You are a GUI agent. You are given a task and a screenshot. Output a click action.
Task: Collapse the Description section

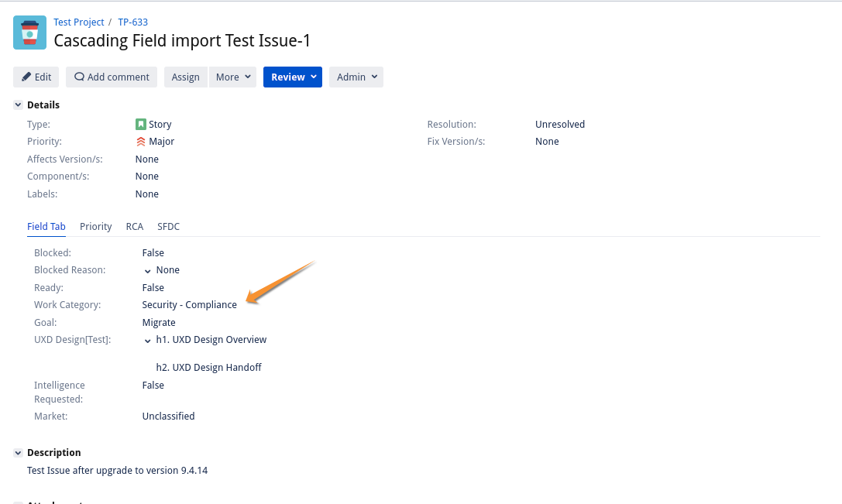[x=18, y=452]
